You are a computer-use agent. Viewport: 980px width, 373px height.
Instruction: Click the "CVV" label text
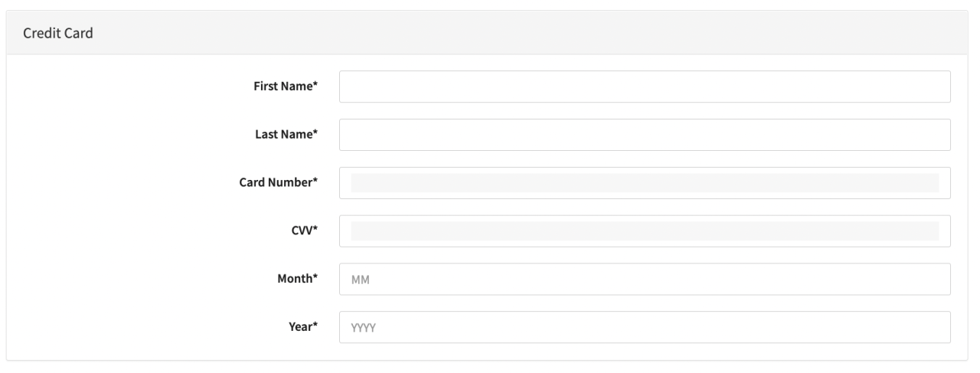click(301, 231)
